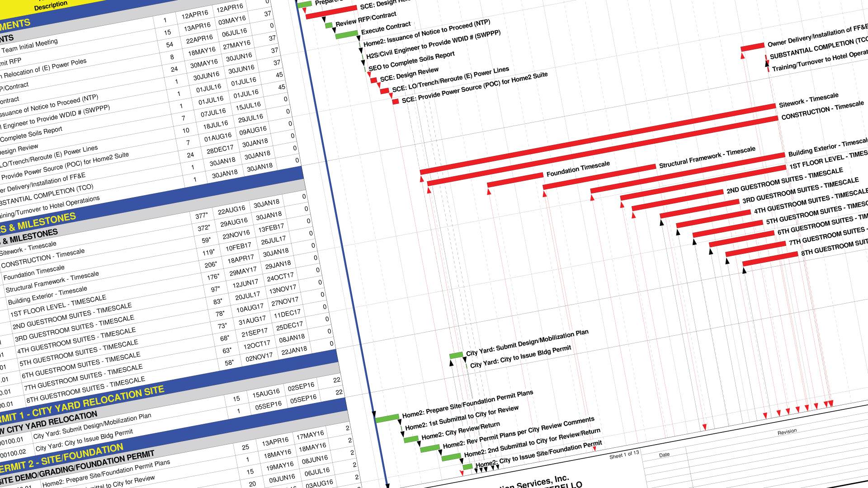This screenshot has width=868, height=488.
Task: Click the duration value '54'
Action: pos(170,45)
